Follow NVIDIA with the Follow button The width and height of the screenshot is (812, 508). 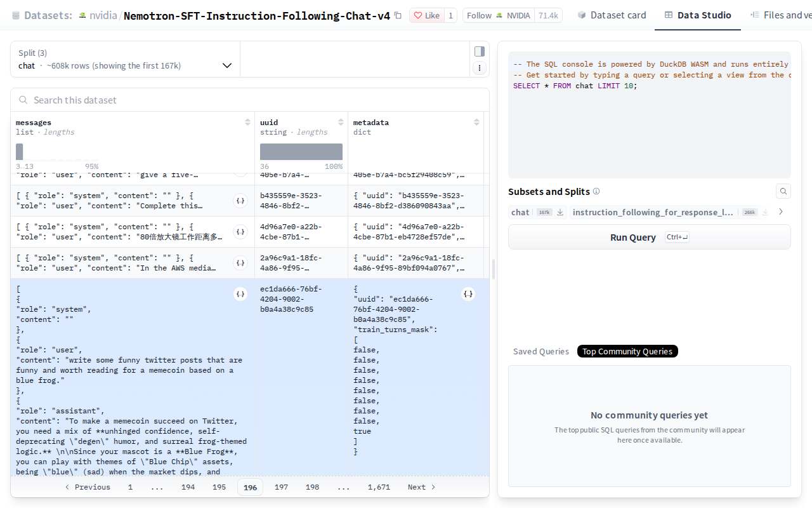click(498, 15)
